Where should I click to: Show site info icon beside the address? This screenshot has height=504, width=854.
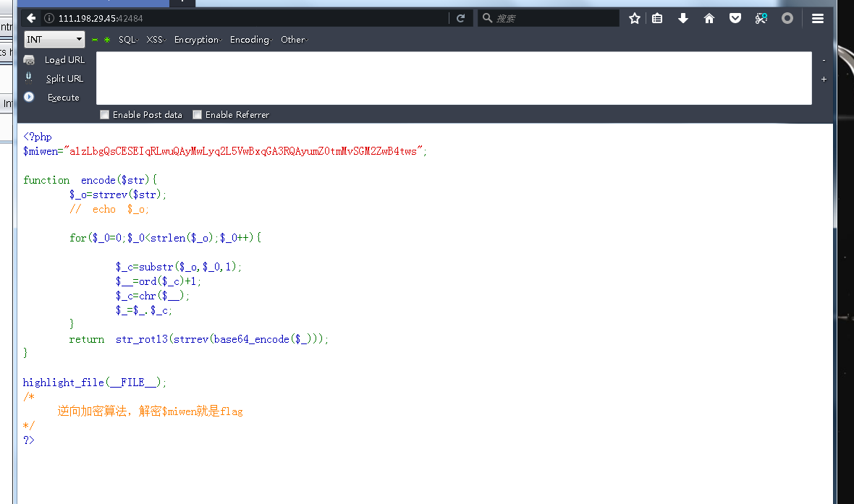point(49,18)
